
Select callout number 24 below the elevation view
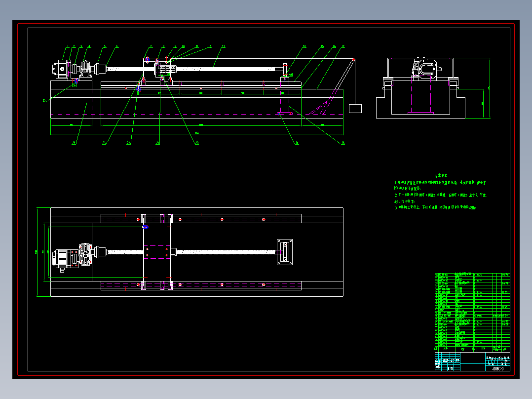tap(74, 143)
